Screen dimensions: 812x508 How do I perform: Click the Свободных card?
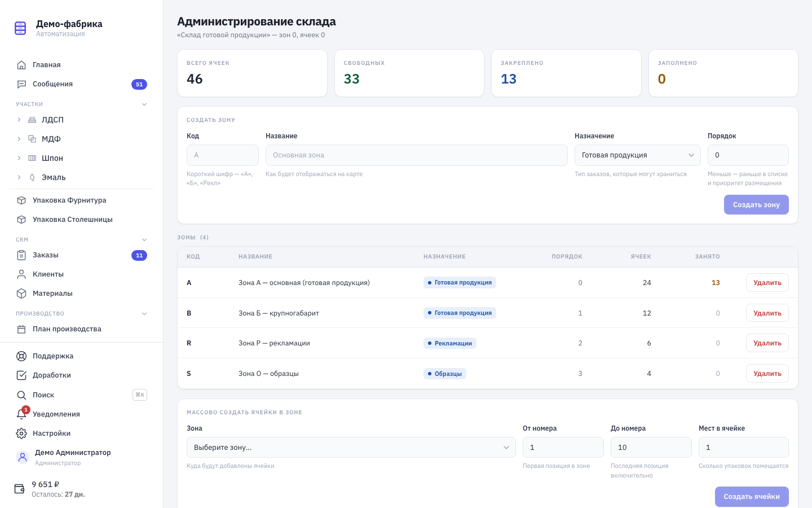pos(409,73)
